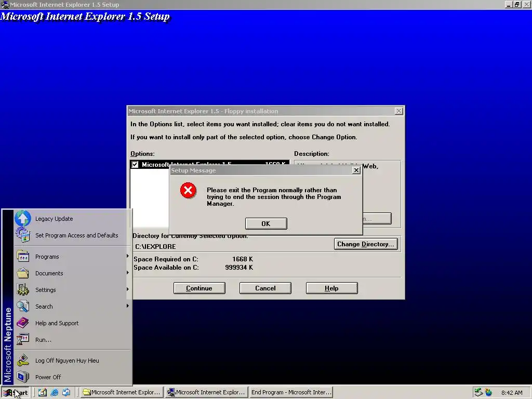Click the 8:42 AM clock
The image size is (532, 399).
512,393
